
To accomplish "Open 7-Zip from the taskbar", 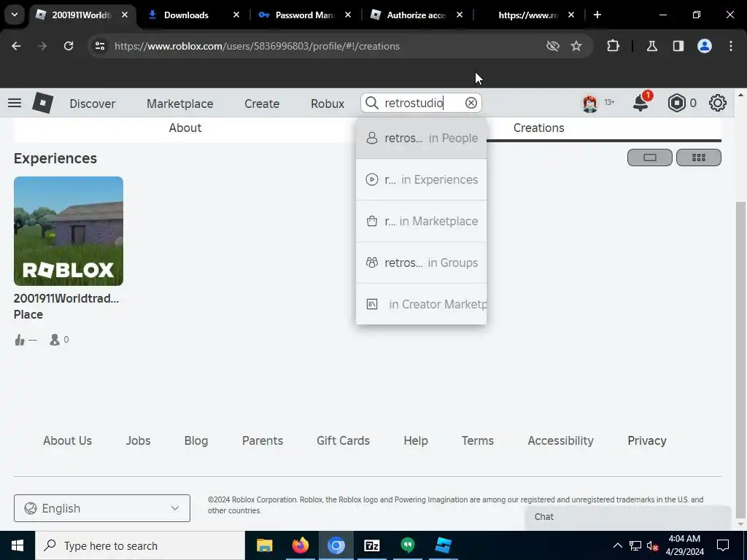I will (371, 545).
